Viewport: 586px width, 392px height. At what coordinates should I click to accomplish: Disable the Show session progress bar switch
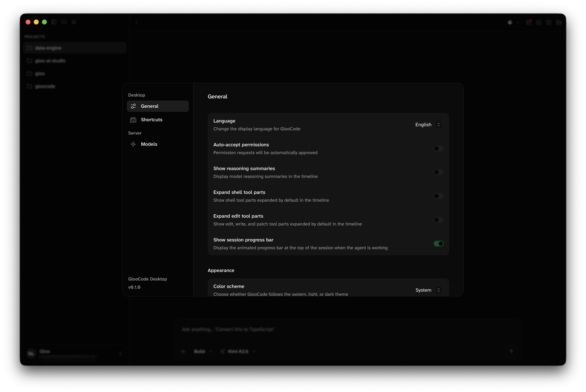(x=438, y=243)
